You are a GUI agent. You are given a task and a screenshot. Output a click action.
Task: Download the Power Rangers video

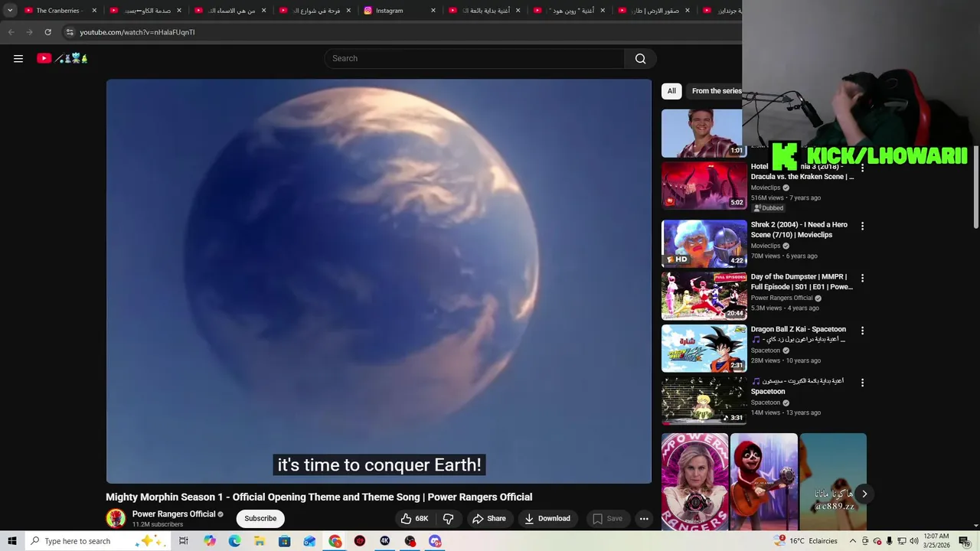click(547, 518)
